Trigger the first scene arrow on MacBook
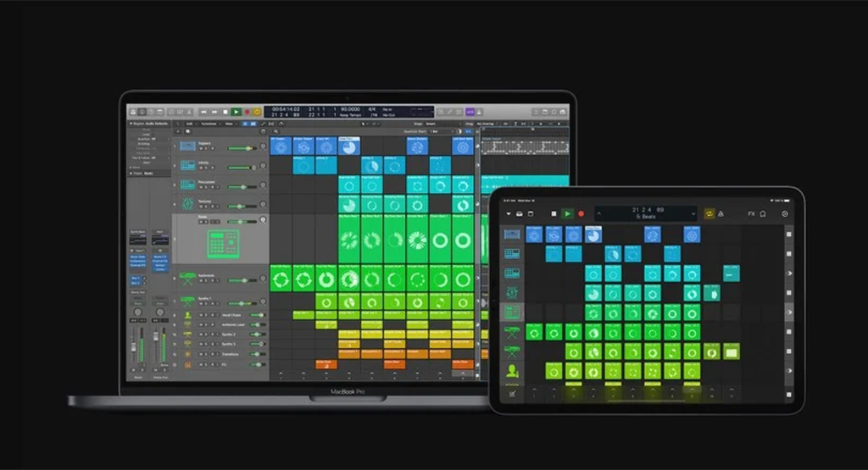 click(x=281, y=375)
